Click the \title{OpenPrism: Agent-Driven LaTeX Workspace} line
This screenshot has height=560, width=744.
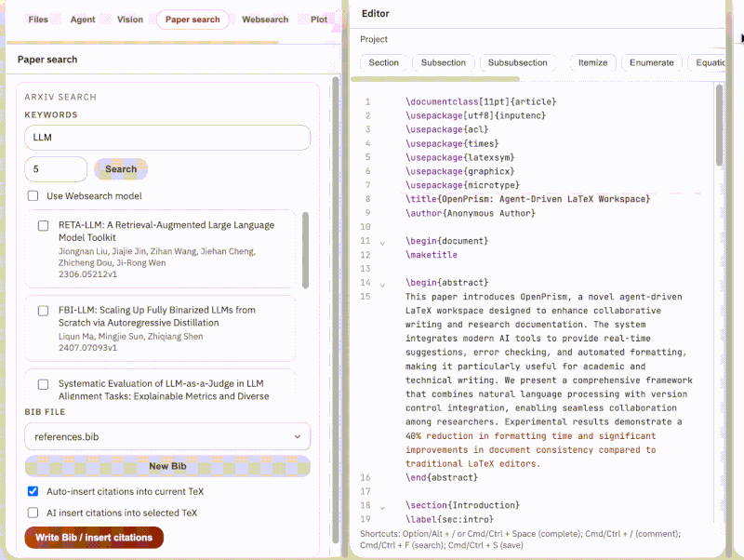(527, 199)
